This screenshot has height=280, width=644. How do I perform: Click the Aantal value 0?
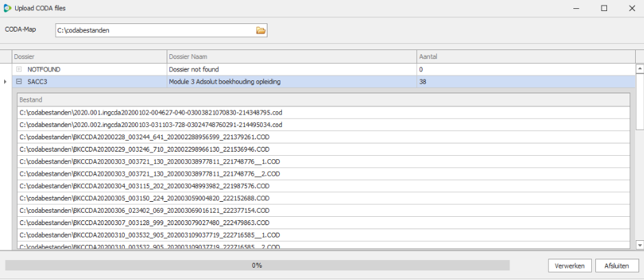pyautogui.click(x=526, y=69)
